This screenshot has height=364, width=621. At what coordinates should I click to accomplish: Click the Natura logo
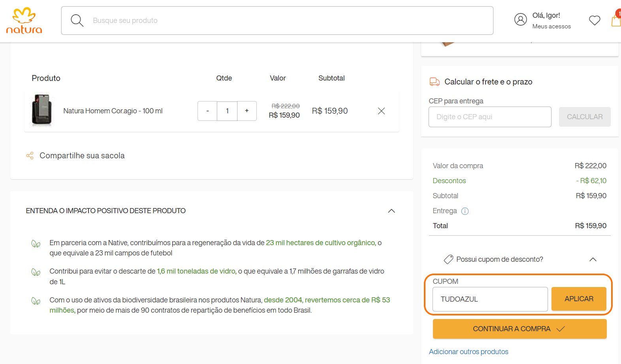[x=24, y=21]
